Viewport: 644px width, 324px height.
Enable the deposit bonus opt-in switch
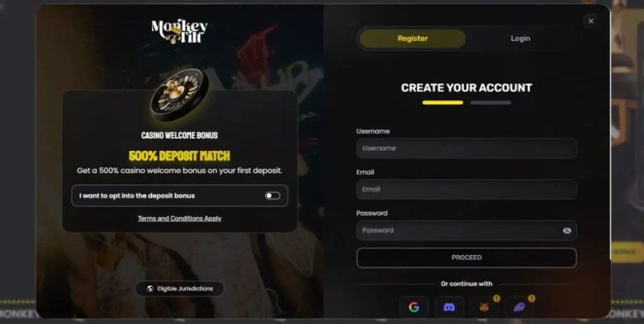point(273,196)
